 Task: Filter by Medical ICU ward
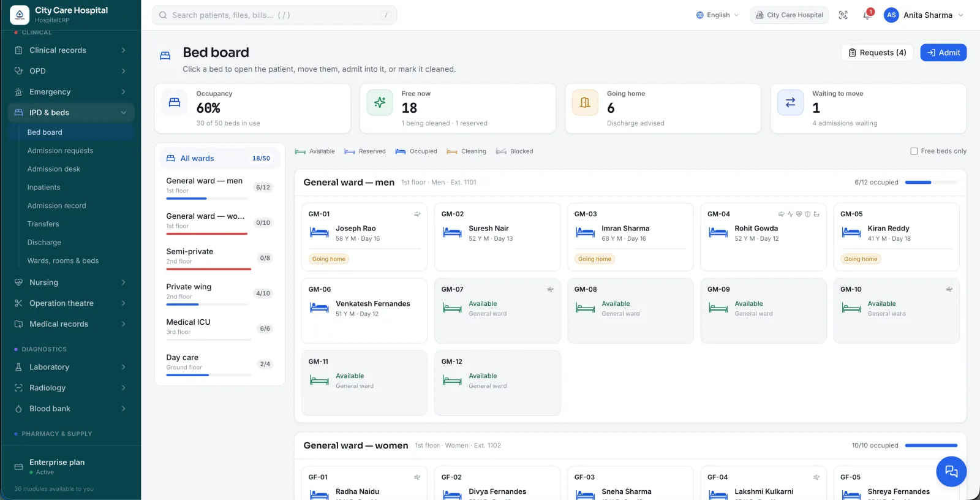(220, 328)
